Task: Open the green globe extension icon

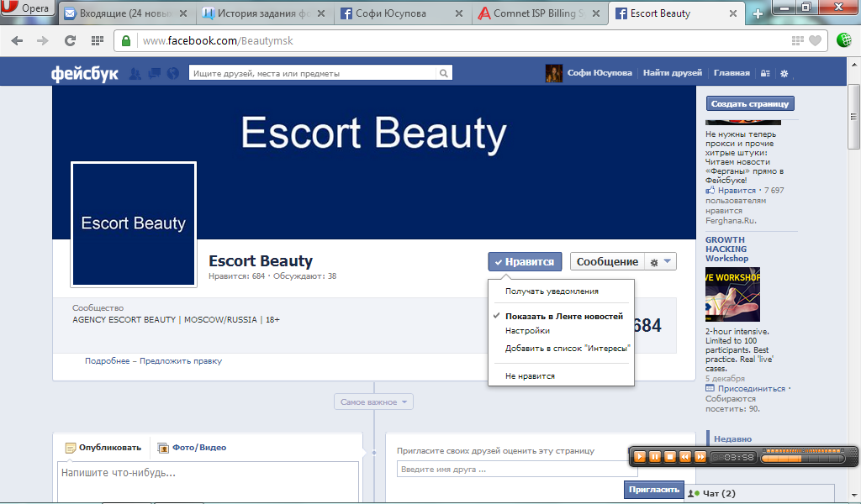Action: click(844, 40)
